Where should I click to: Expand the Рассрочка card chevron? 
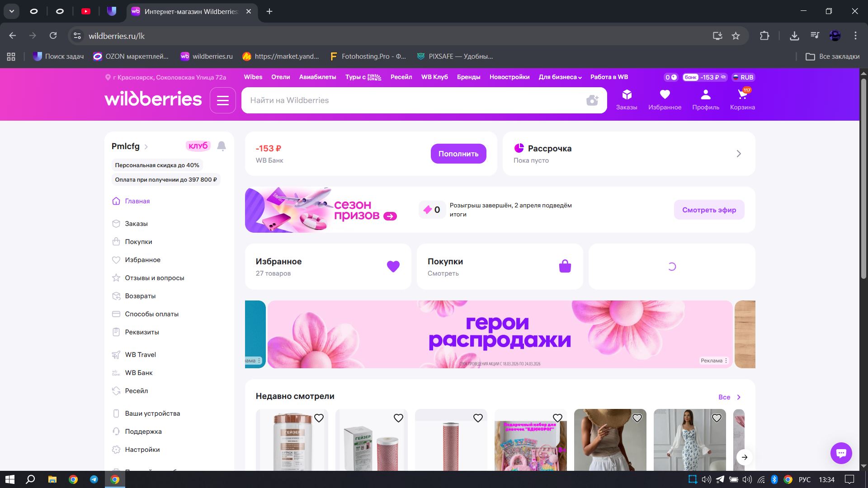[739, 154]
